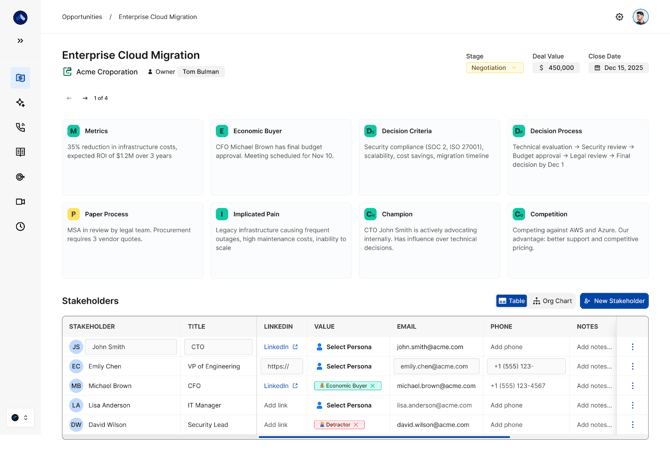Open the phone calls sidebar icon
Image resolution: width=670 pixels, height=454 pixels.
pos(20,128)
